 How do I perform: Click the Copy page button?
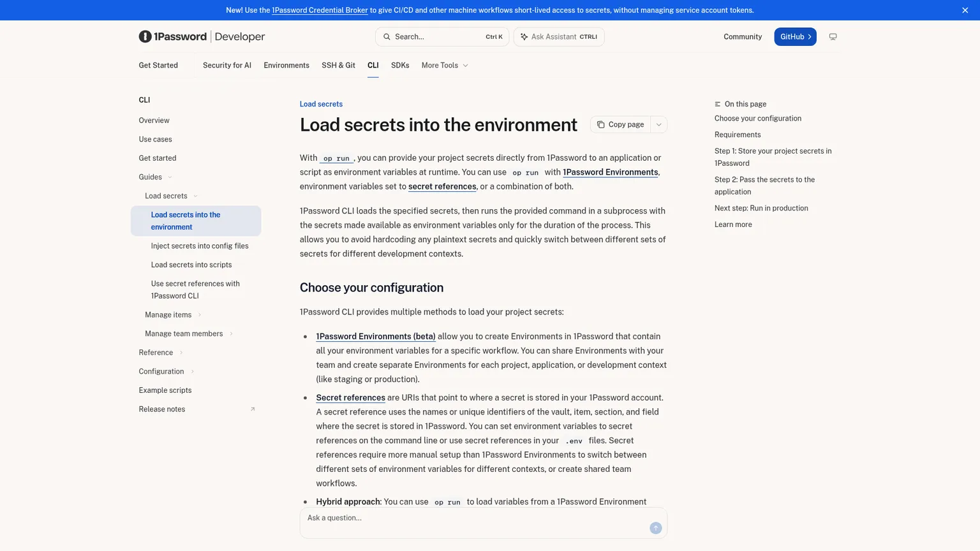[x=620, y=124]
